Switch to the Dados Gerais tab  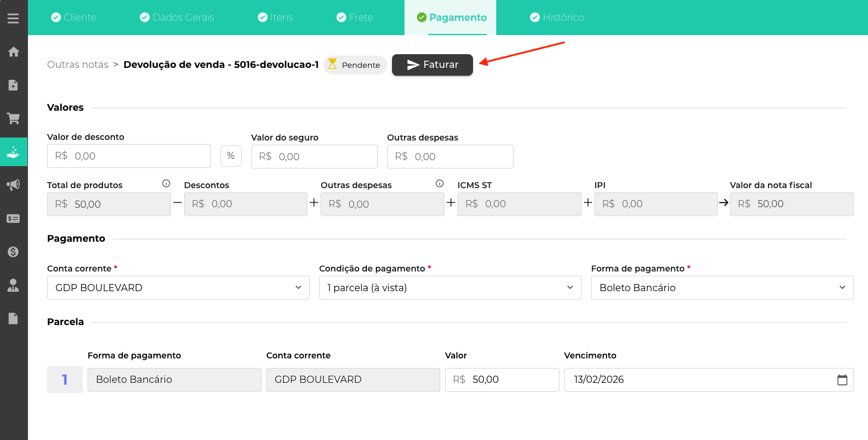click(x=177, y=17)
